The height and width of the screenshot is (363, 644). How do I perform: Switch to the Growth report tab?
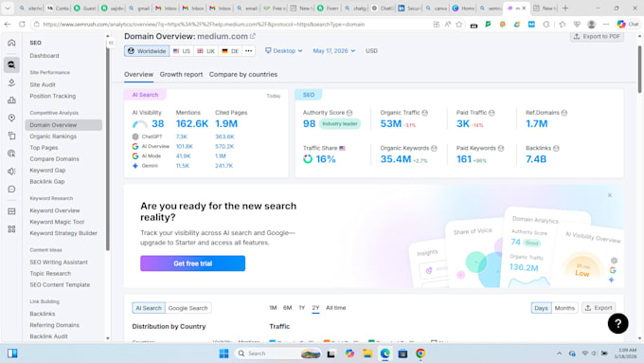click(x=181, y=75)
